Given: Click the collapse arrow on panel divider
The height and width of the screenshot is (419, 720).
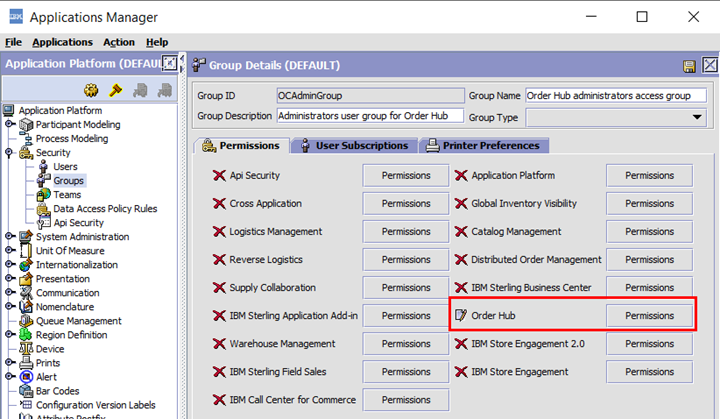Looking at the screenshot, I should 182,59.
